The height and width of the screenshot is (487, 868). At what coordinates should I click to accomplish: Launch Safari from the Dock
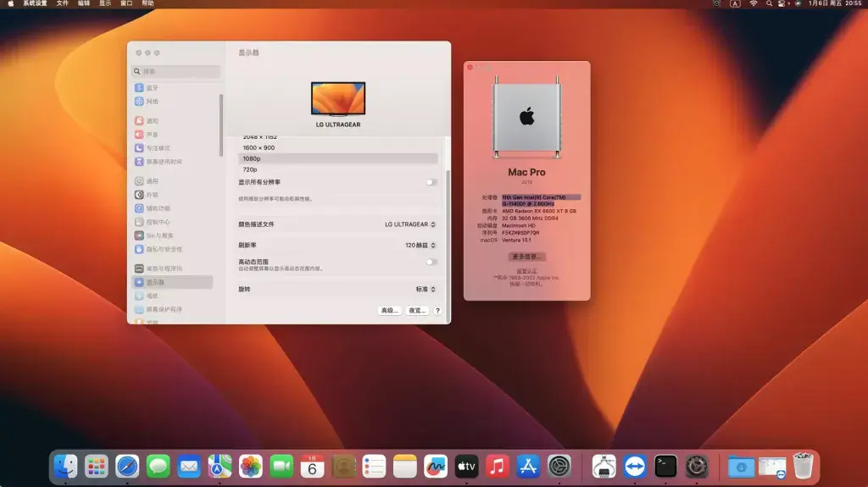pos(127,466)
